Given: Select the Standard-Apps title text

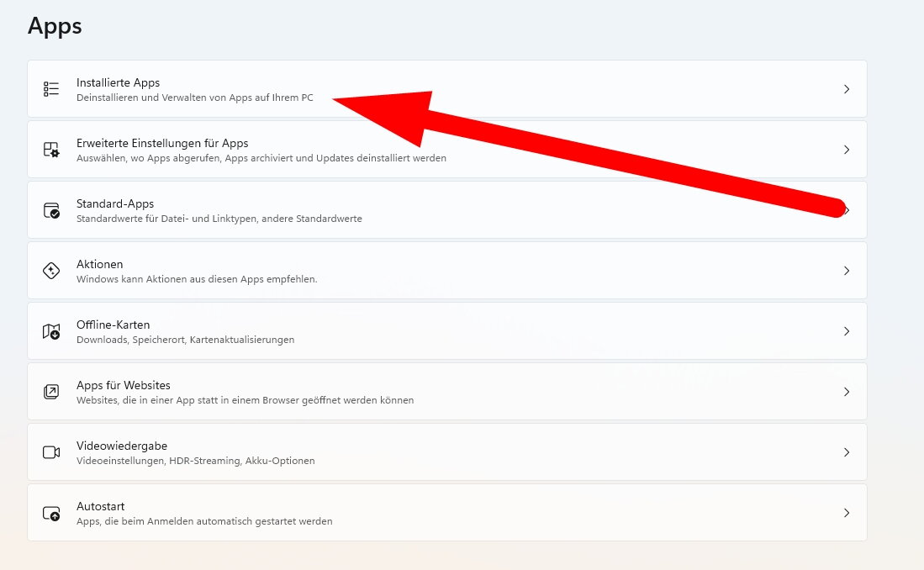Looking at the screenshot, I should pos(115,203).
